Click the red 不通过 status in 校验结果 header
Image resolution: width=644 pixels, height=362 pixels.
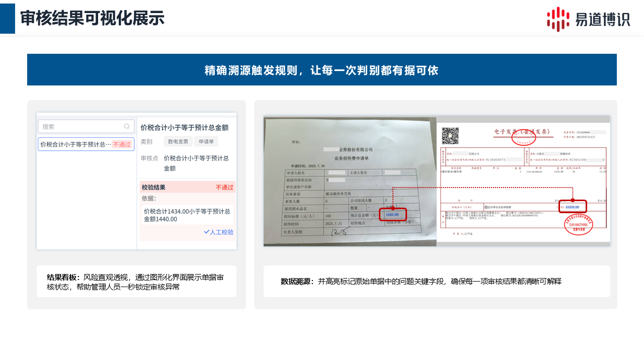(x=224, y=188)
